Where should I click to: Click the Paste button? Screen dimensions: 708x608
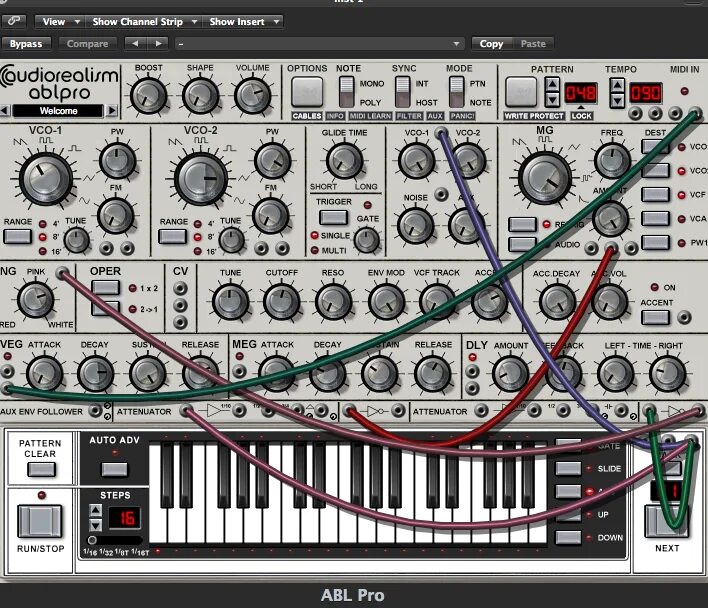533,44
